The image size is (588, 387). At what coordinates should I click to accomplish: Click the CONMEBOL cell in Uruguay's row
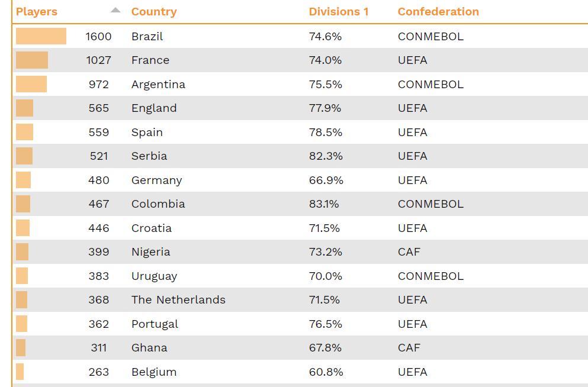(430, 276)
